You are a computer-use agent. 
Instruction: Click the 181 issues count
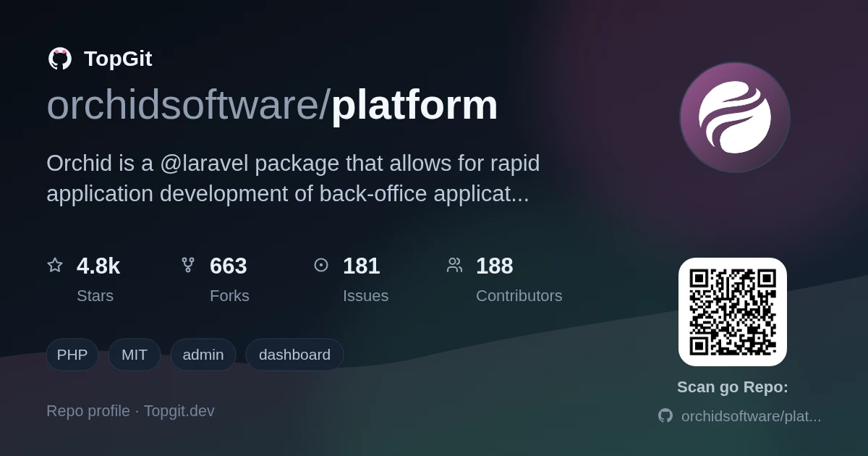click(x=362, y=266)
